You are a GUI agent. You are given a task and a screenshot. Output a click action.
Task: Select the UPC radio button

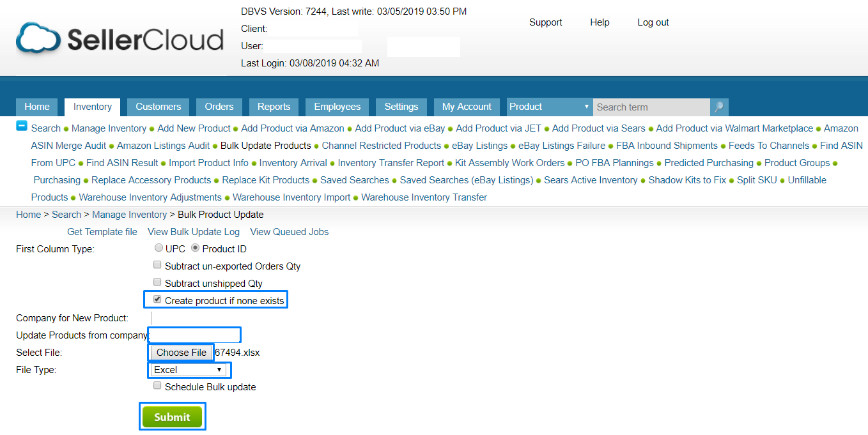(159, 248)
